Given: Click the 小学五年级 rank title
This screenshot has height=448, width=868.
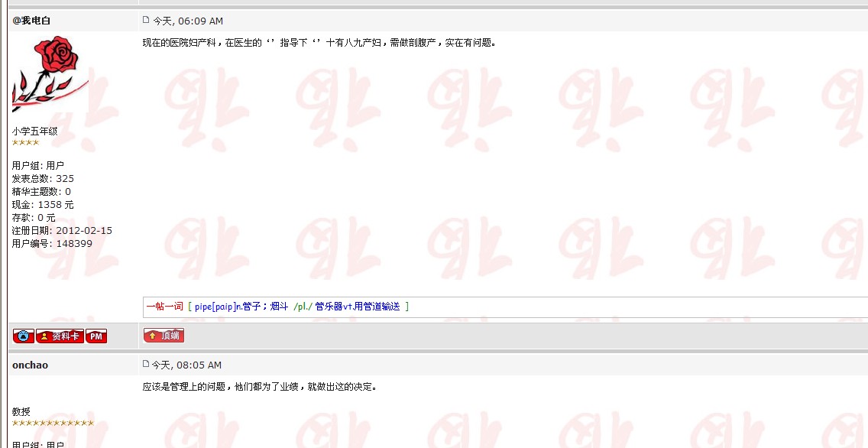Looking at the screenshot, I should [x=34, y=131].
